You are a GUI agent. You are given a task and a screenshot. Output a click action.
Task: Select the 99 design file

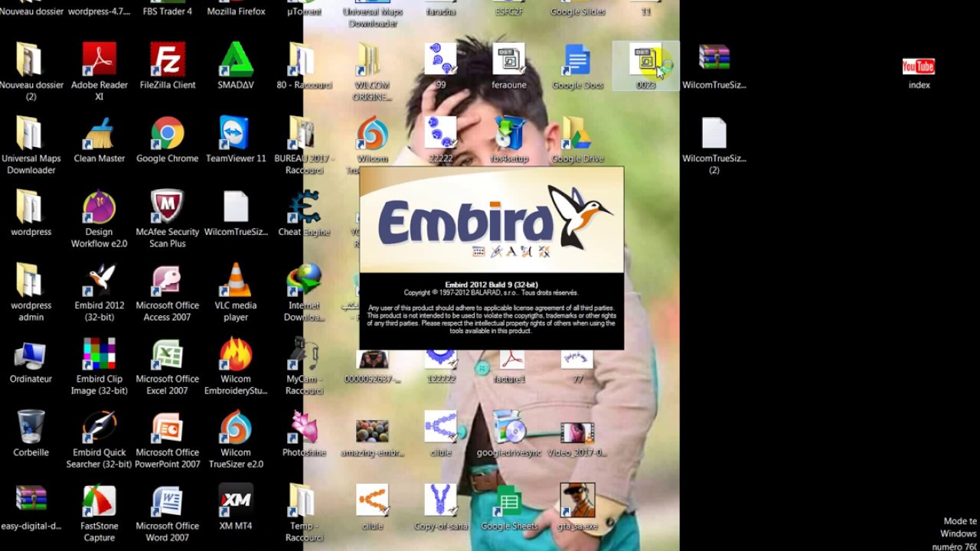tap(440, 67)
